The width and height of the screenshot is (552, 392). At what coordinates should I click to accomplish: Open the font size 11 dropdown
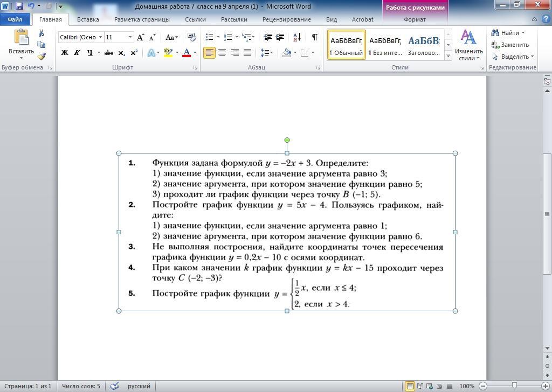point(130,37)
